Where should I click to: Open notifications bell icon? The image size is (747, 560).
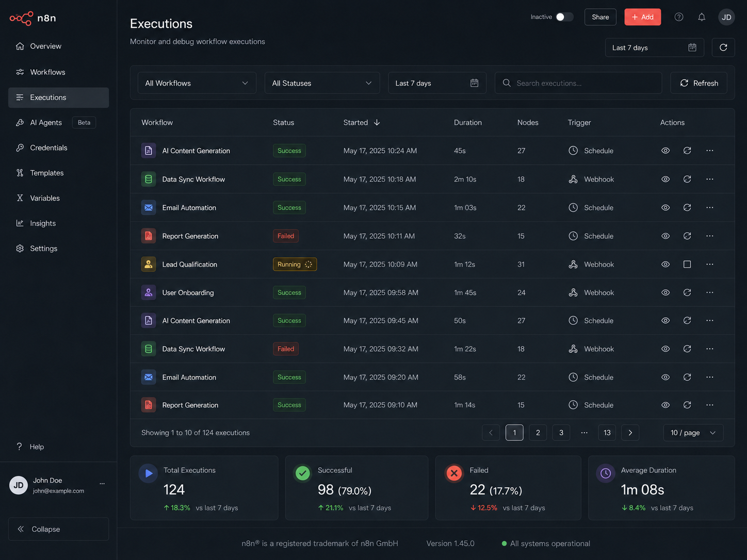tap(702, 17)
